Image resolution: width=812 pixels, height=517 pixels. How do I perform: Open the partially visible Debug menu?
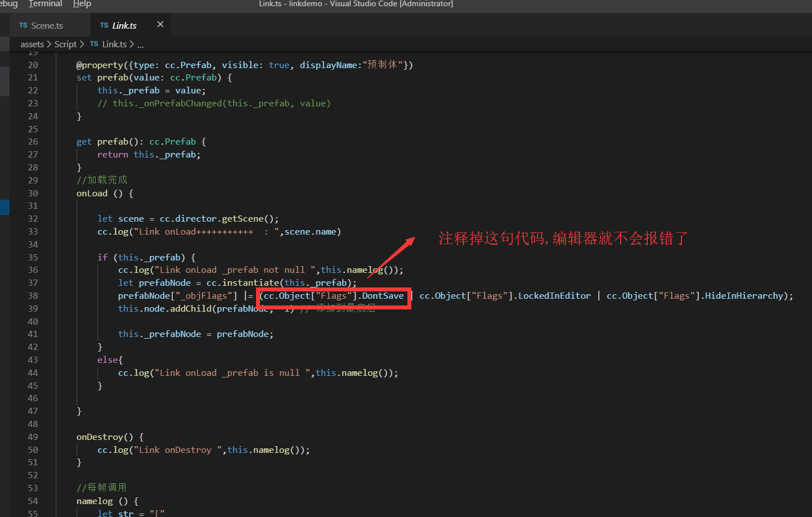9,4
